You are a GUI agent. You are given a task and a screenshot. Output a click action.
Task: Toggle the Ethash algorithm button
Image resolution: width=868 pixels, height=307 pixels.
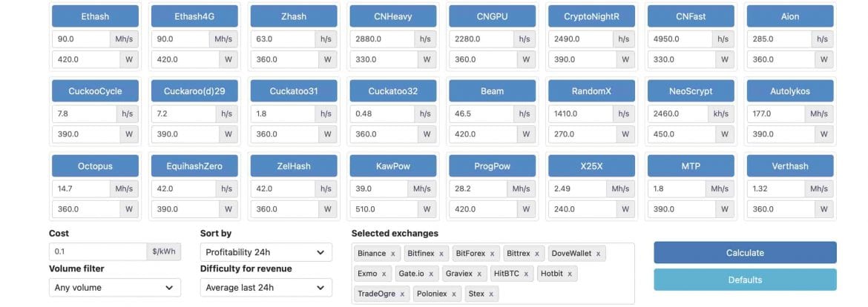tap(85, 16)
